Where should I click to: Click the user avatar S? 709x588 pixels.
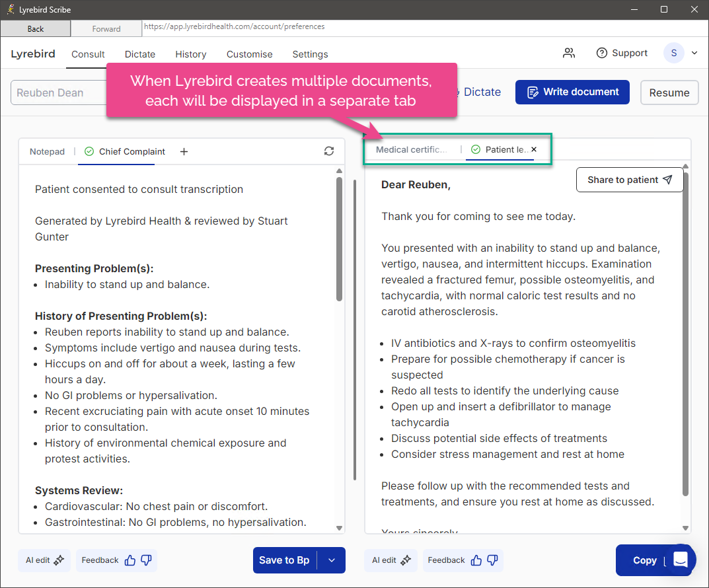674,54
